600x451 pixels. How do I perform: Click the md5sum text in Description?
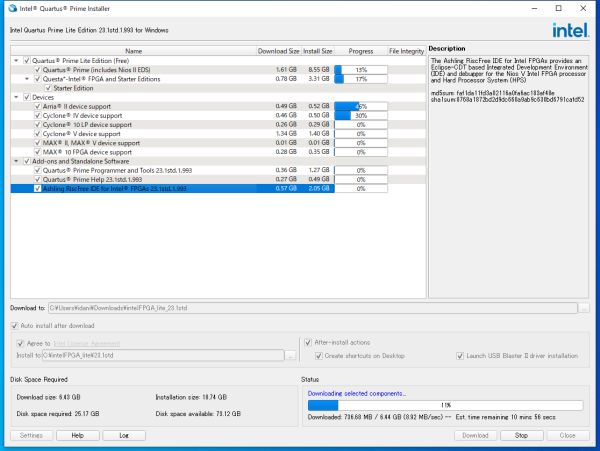point(492,93)
